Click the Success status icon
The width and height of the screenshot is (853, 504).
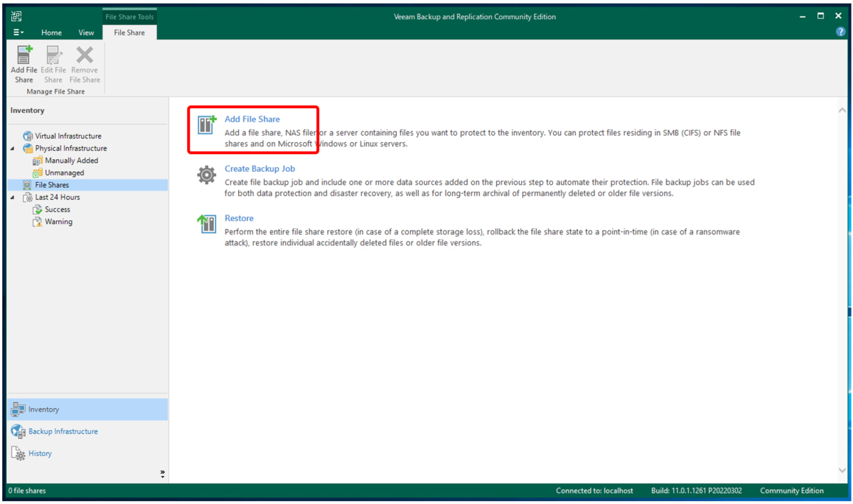click(38, 210)
